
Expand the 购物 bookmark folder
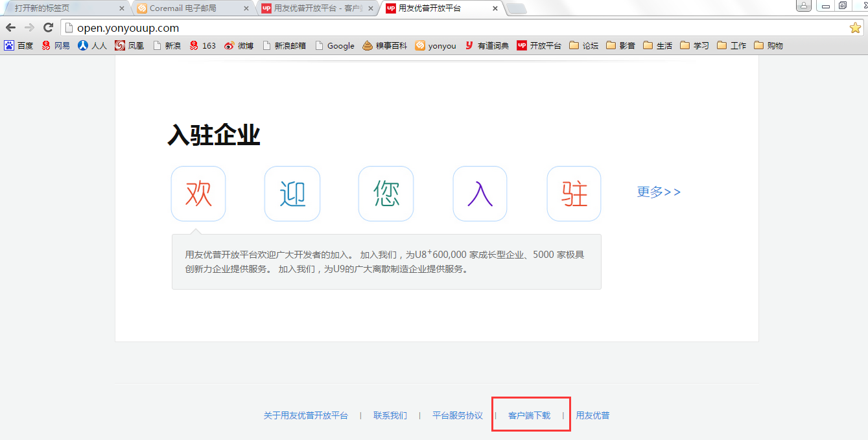click(769, 45)
